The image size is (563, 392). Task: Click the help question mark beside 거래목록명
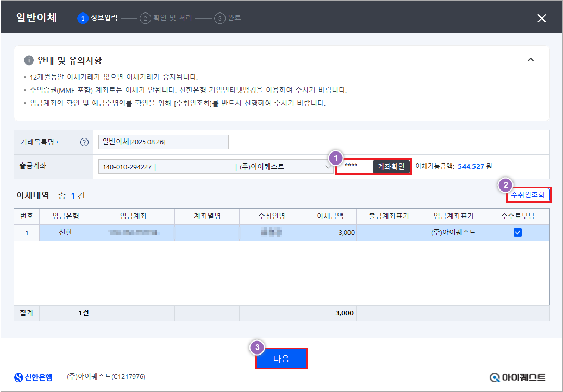[84, 143]
